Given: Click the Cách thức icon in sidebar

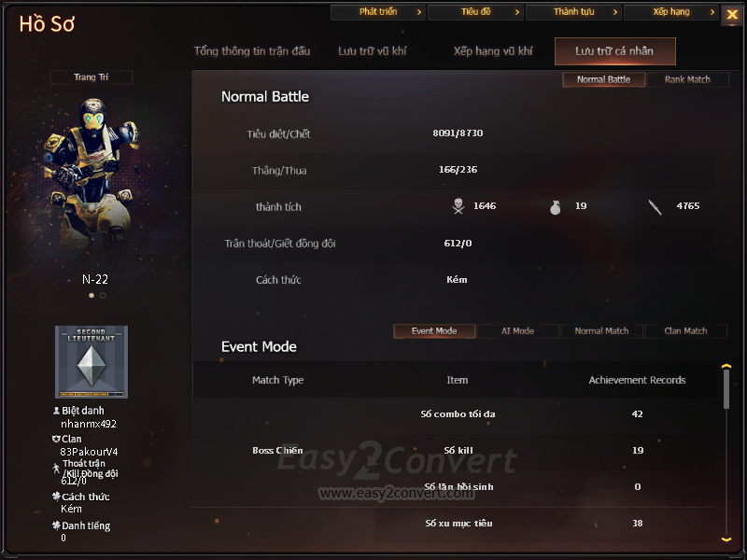Looking at the screenshot, I should tap(56, 497).
